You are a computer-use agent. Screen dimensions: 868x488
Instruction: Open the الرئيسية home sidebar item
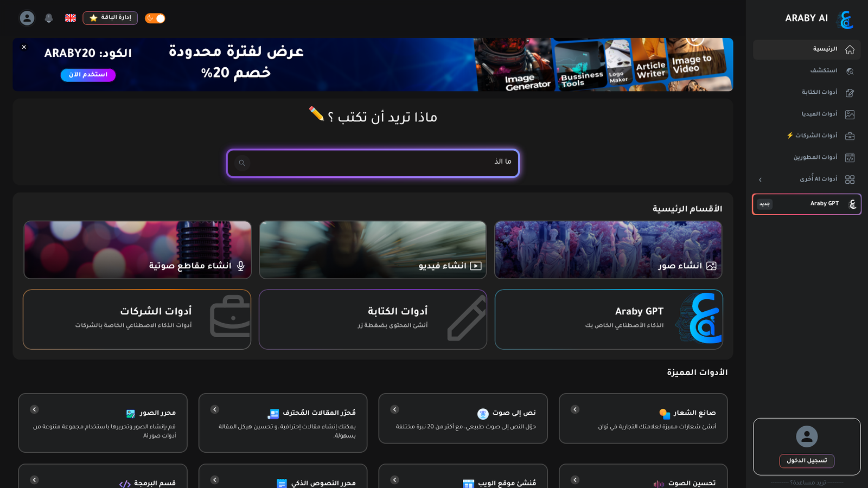(807, 49)
